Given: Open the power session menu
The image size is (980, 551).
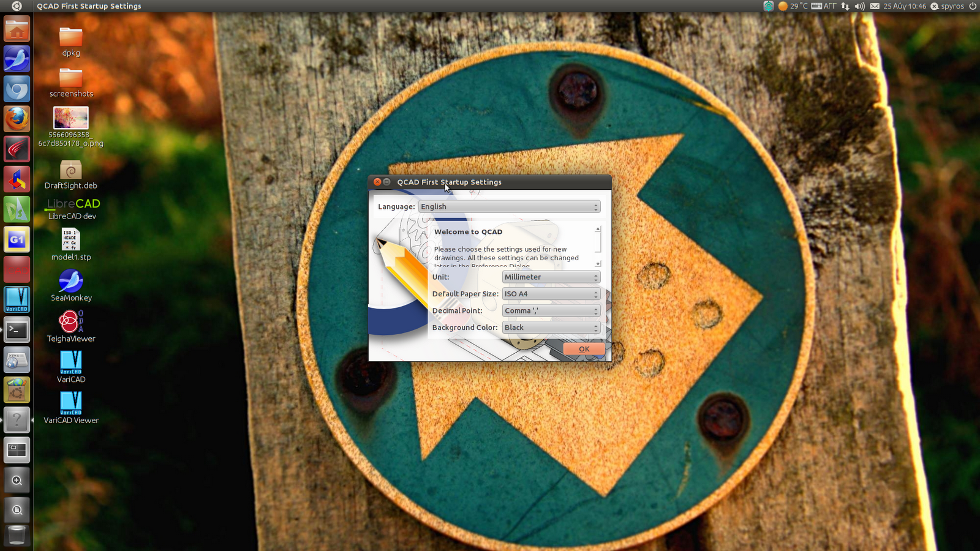Looking at the screenshot, I should click(x=972, y=6).
